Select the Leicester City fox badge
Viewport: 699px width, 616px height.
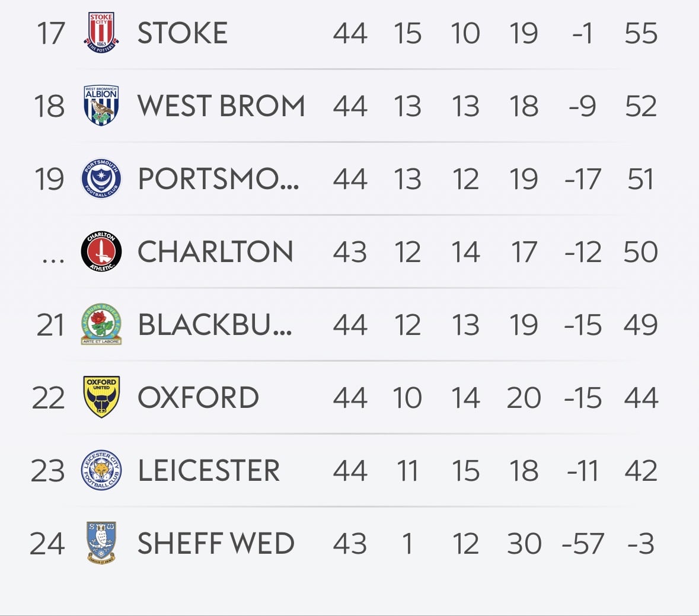pyautogui.click(x=101, y=470)
